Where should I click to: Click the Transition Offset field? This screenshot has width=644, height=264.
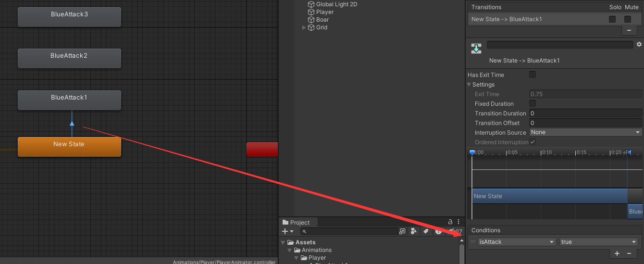586,123
